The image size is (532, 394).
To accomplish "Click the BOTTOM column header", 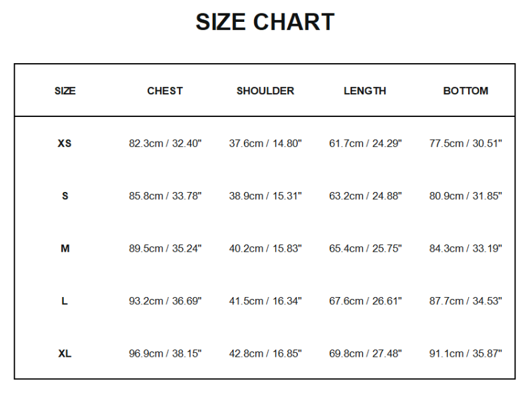I will [465, 91].
